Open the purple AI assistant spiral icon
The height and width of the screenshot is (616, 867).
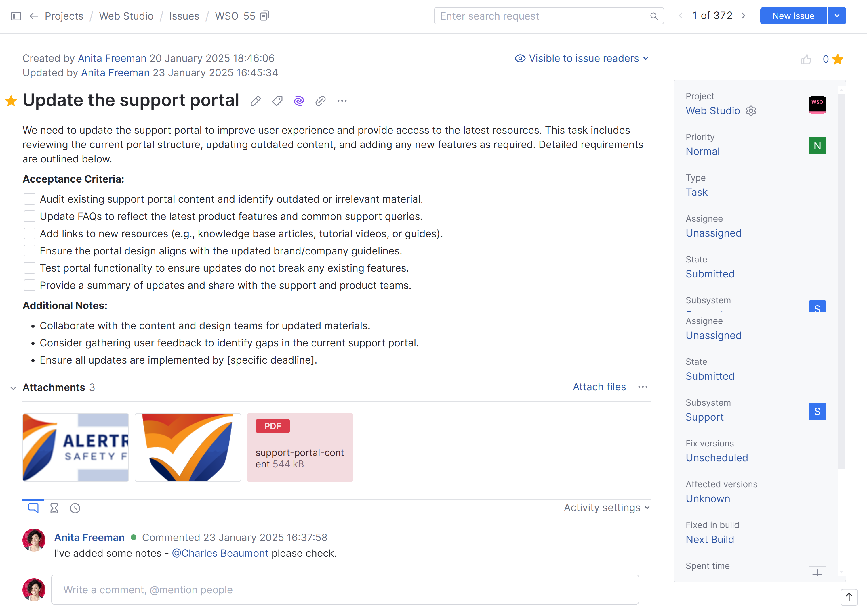tap(299, 101)
